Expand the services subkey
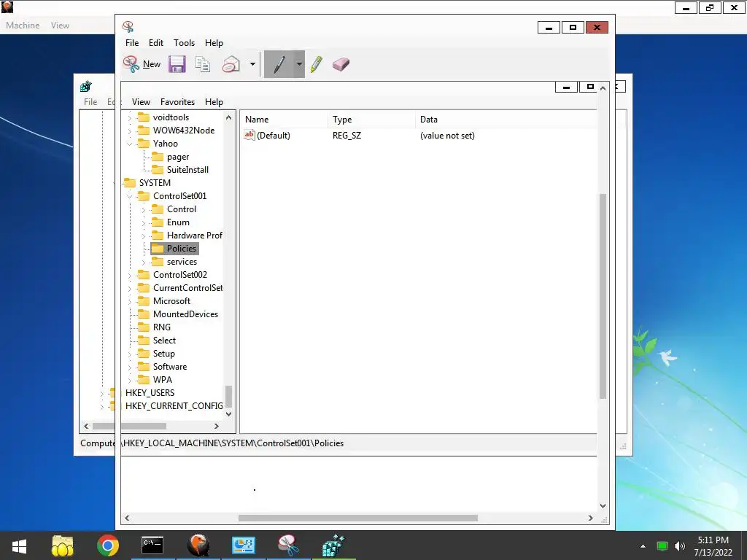This screenshot has height=560, width=747. pyautogui.click(x=144, y=262)
